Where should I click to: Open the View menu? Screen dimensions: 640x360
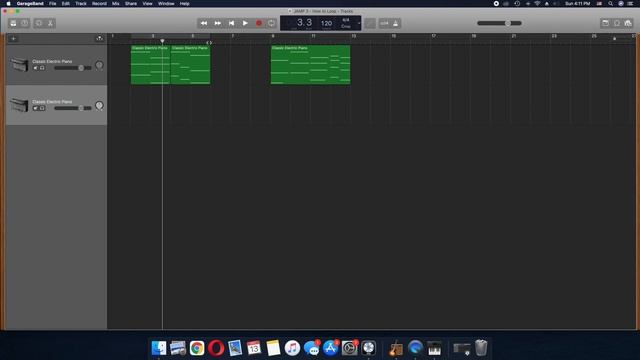click(147, 3)
